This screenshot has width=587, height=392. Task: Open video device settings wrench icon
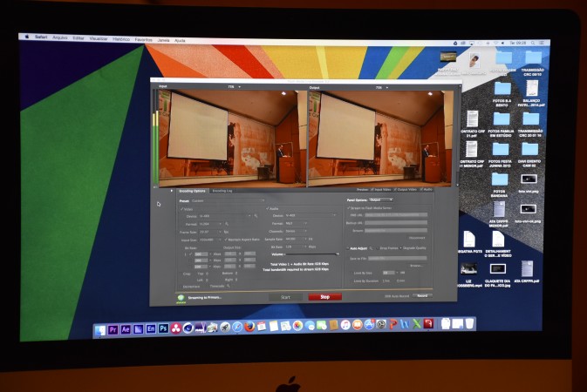(256, 216)
